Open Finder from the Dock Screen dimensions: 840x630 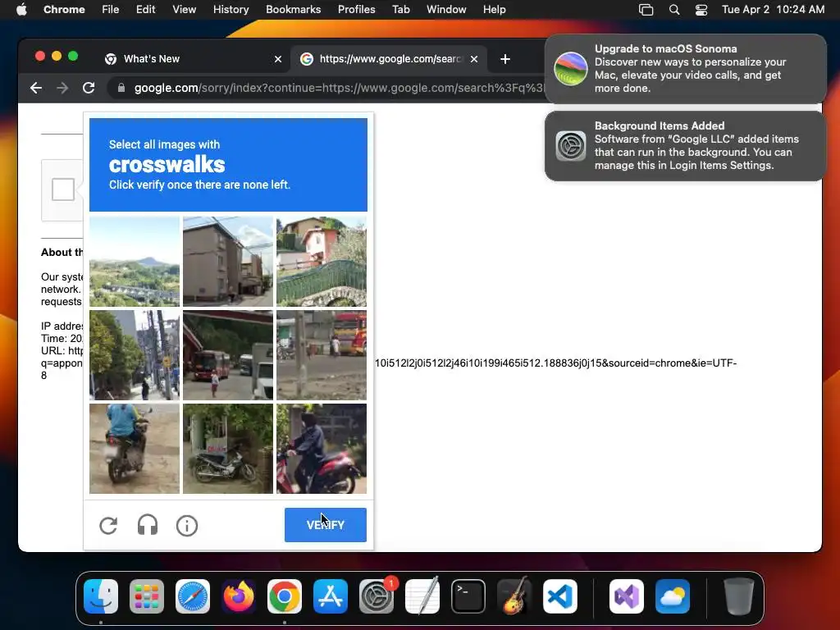click(x=101, y=596)
